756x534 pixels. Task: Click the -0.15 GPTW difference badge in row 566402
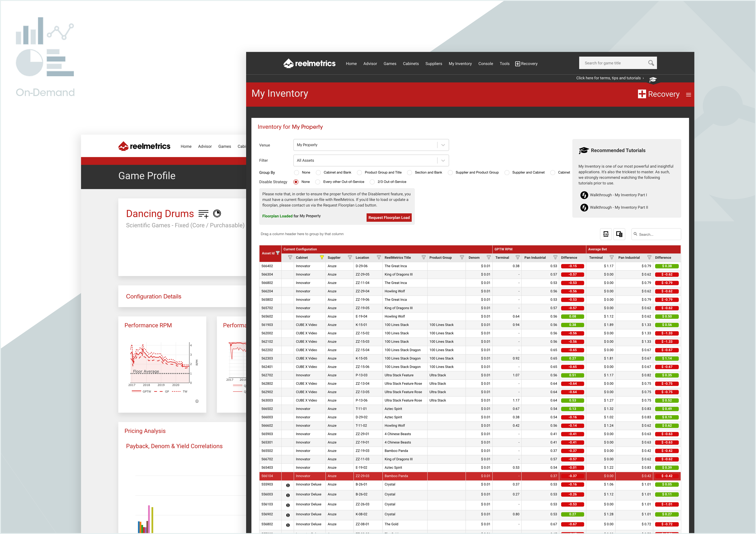[x=572, y=266]
